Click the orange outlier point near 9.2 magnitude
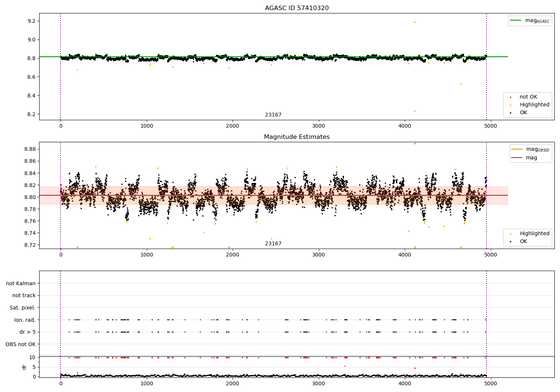This screenshot has width=560, height=392. point(415,22)
